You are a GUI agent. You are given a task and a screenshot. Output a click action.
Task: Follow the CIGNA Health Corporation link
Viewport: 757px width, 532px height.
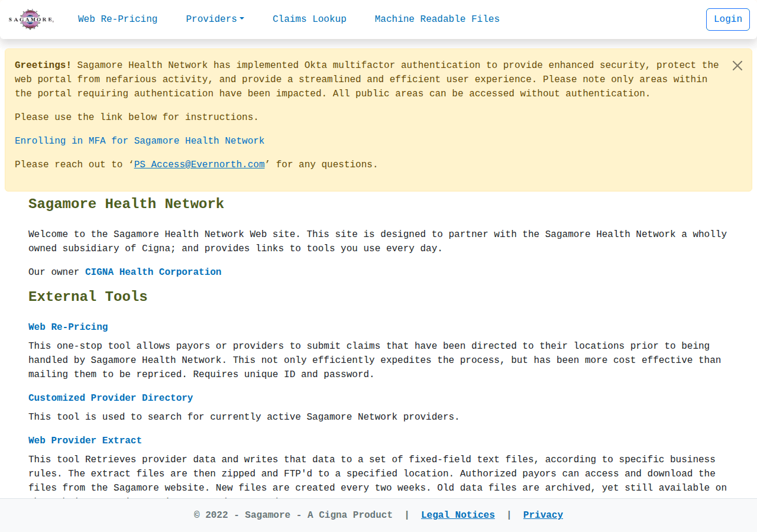click(153, 272)
